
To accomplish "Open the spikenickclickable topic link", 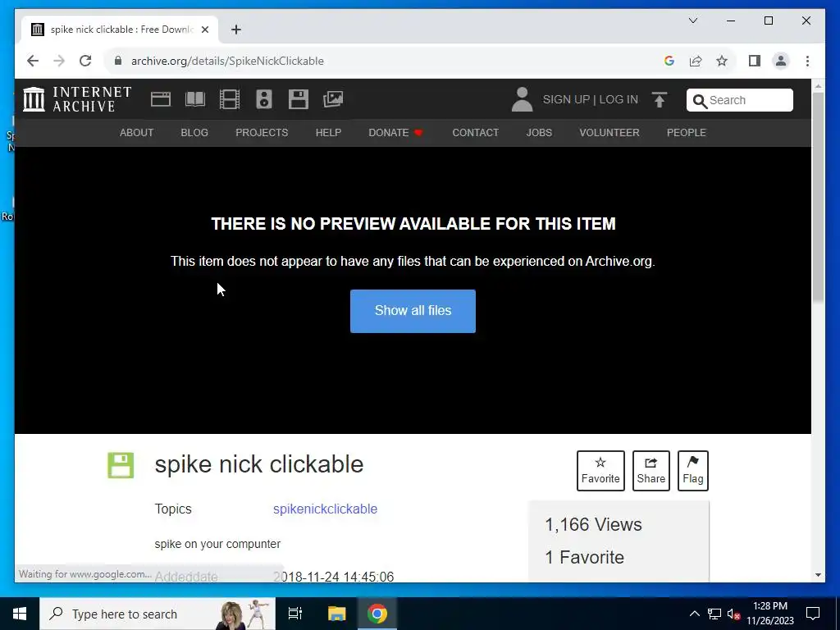I will point(325,509).
